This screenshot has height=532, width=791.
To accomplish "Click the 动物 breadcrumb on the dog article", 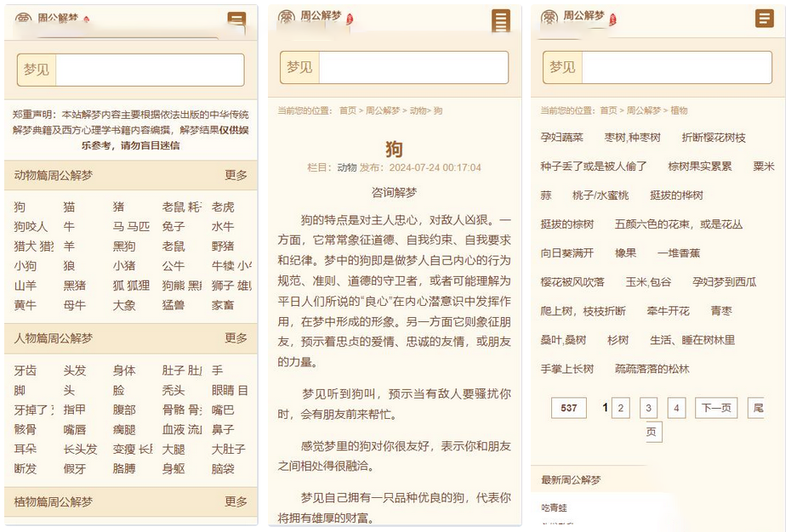I will tap(418, 110).
